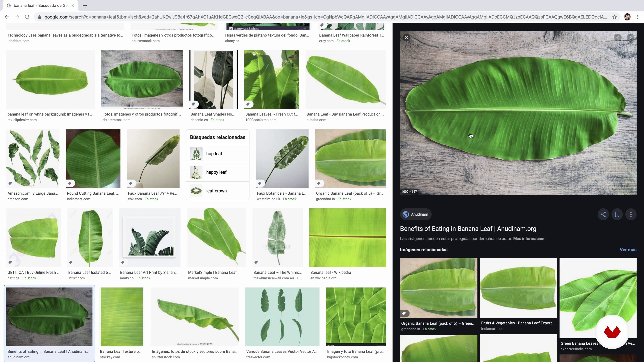Click 'Imágenes, fotos de stock y vectores' caption
Viewport: 644px width, 362px height.
pyautogui.click(x=195, y=351)
